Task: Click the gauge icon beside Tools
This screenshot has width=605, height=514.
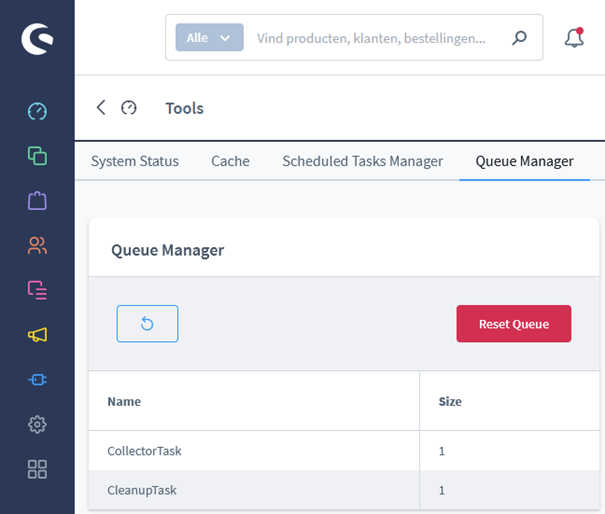Action: tap(128, 108)
